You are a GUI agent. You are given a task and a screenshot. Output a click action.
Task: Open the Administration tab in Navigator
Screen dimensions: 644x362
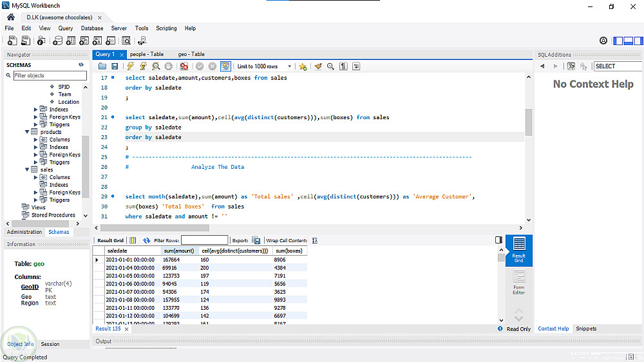[24, 232]
